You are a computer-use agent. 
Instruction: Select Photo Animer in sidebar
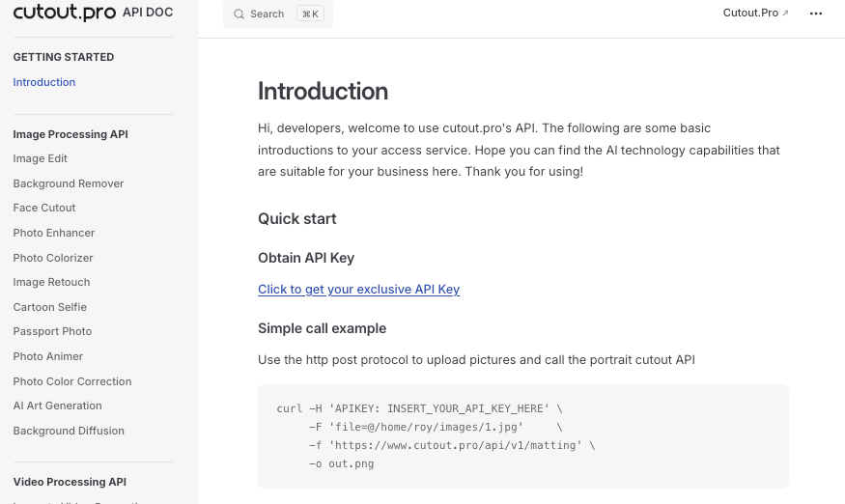[48, 356]
